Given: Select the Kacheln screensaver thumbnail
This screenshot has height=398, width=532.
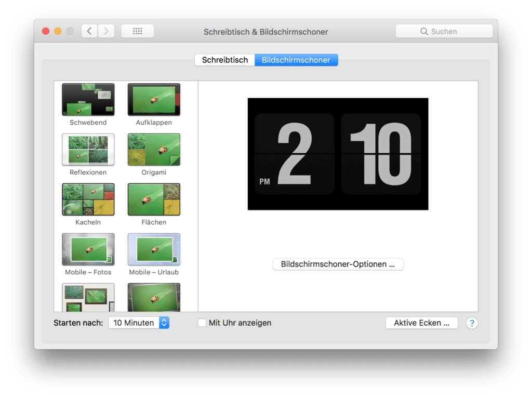Looking at the screenshot, I should coord(88,199).
